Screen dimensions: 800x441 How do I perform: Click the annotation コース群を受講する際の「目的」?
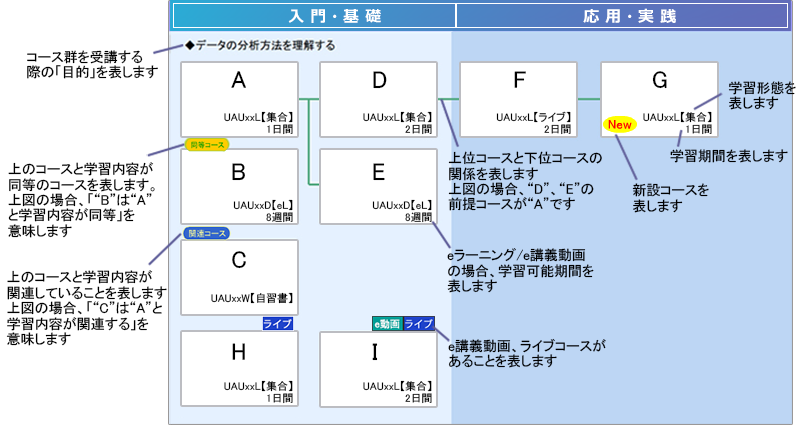click(92, 64)
